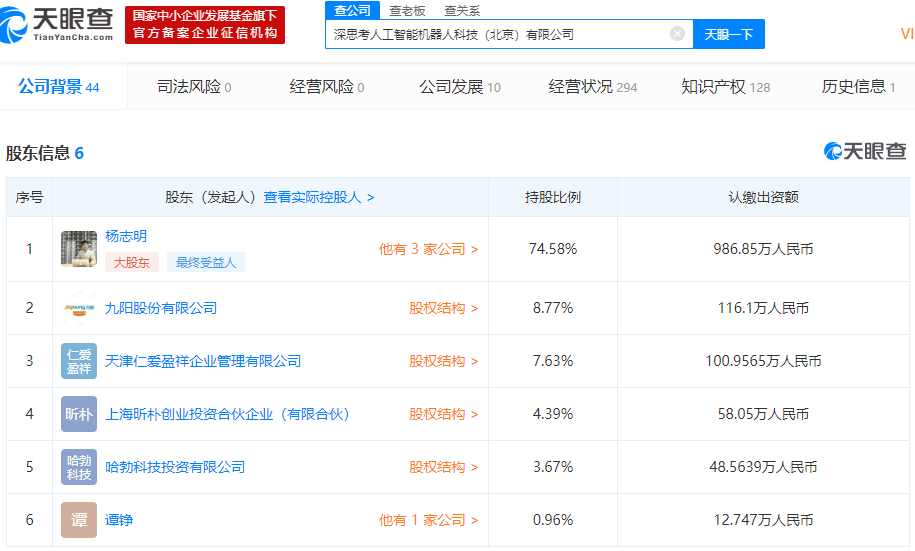Switch to the 查老板 search tab
915x551 pixels.
click(x=407, y=10)
